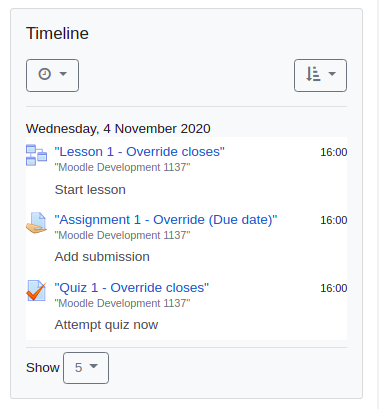Click the Start lesson action

(x=90, y=190)
